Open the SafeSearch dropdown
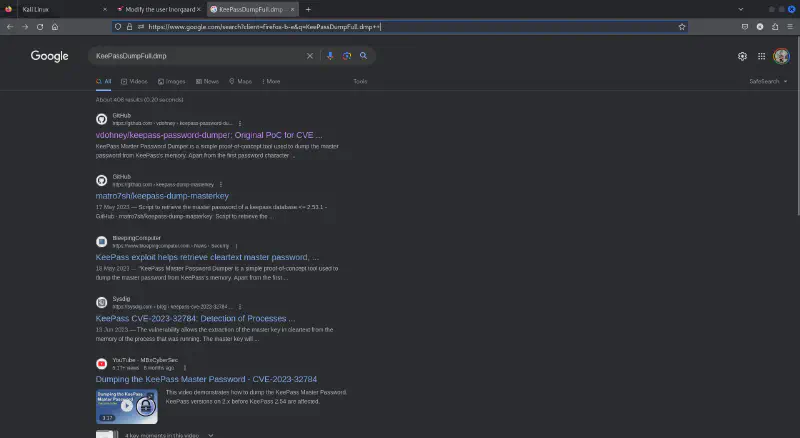800x438 pixels. [765, 81]
